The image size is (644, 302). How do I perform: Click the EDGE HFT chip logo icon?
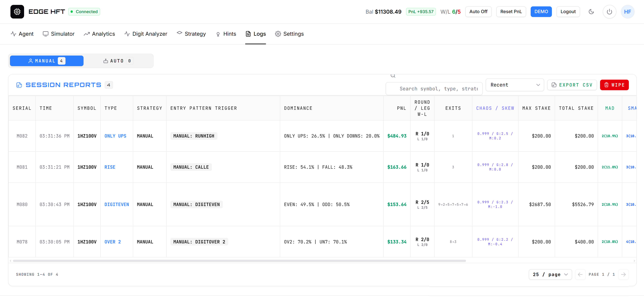[x=17, y=12]
